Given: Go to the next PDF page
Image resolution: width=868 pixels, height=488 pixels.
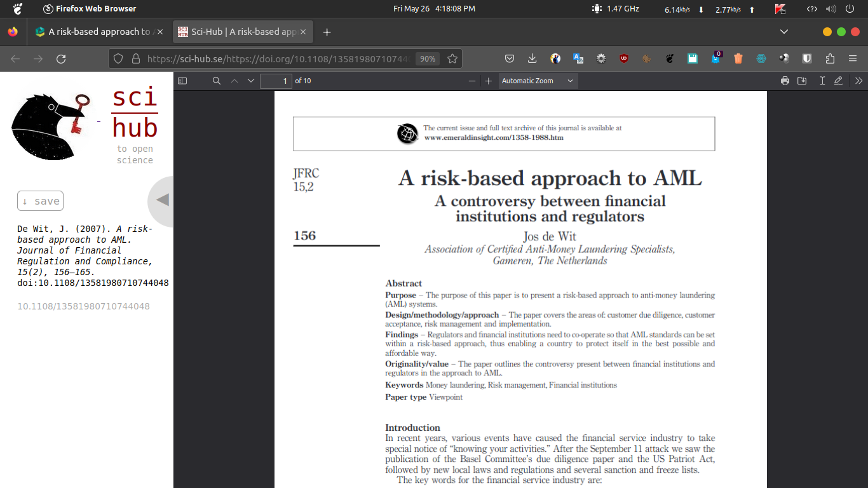Looking at the screenshot, I should (250, 81).
